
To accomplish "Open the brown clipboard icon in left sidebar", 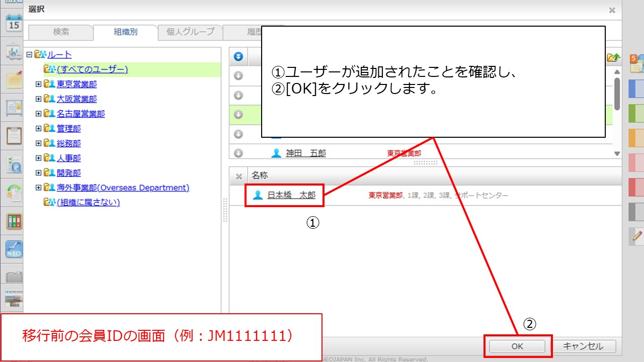I will [14, 136].
